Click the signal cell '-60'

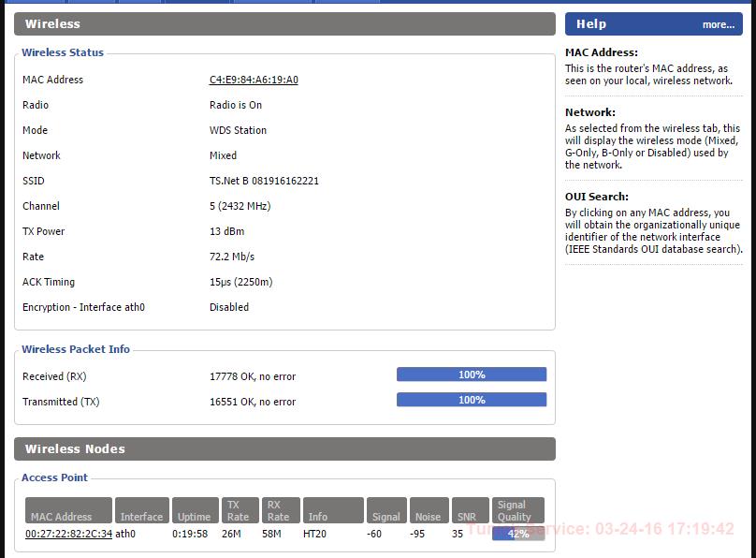tap(374, 534)
